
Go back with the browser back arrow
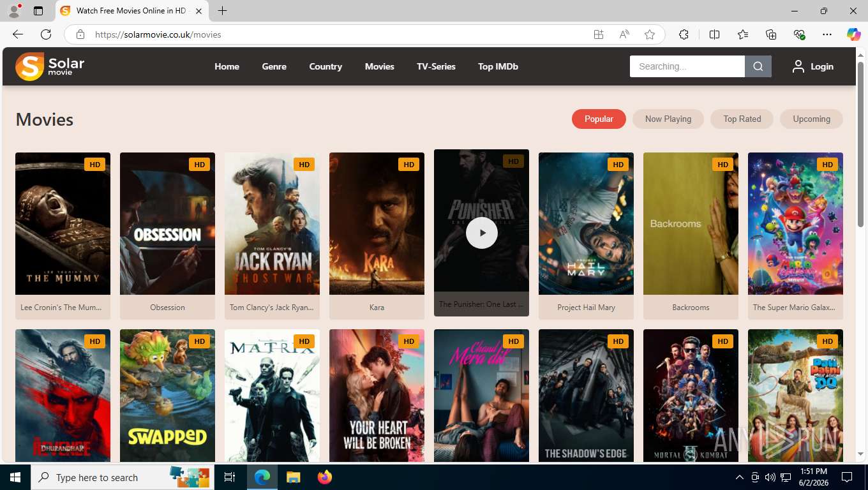click(18, 34)
